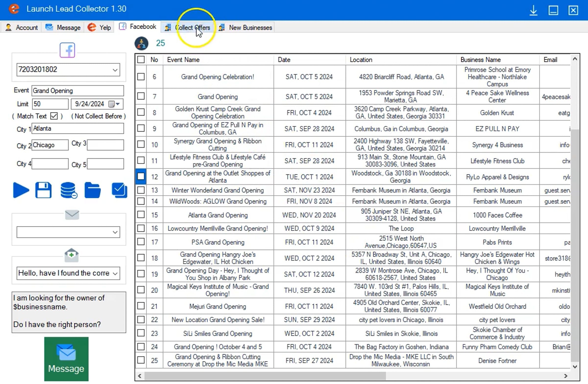Click the database remove icon
588x384 pixels.
(x=69, y=190)
